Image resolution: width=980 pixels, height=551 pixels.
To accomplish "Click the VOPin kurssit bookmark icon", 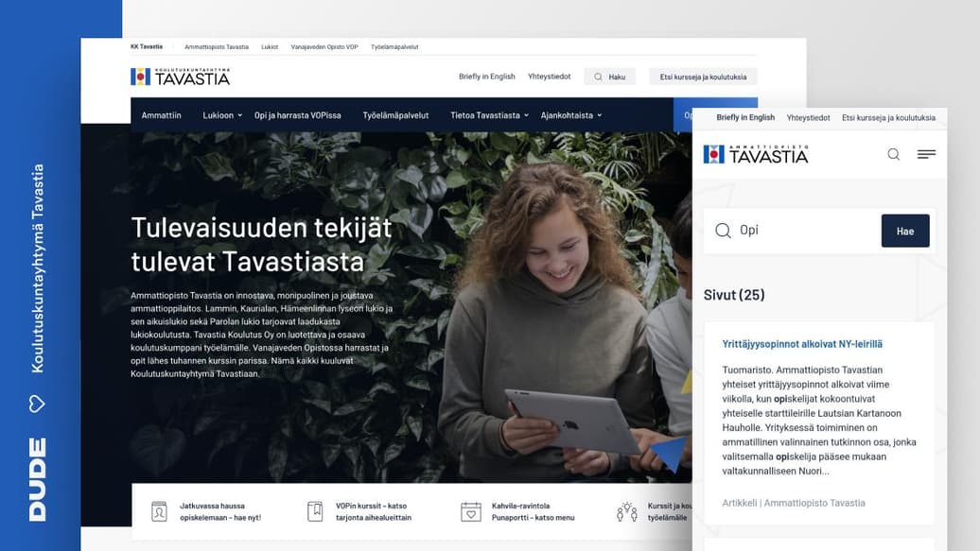I will pos(315,511).
